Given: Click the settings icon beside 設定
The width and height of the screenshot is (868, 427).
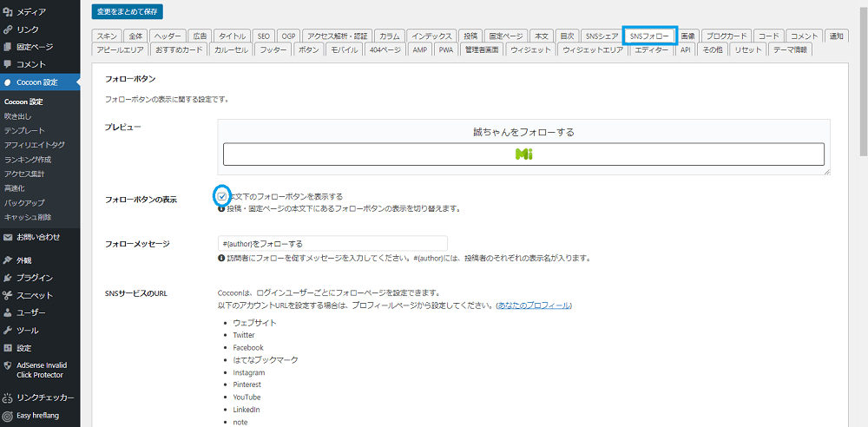Looking at the screenshot, I should [x=7, y=348].
